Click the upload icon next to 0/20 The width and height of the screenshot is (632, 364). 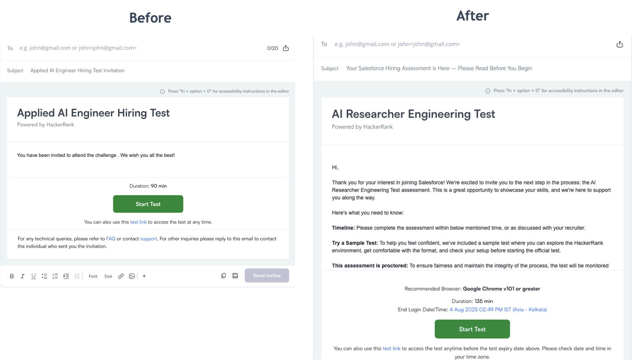point(286,48)
